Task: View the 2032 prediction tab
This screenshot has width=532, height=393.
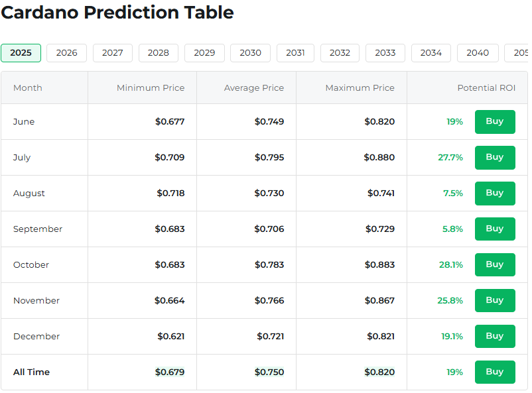Action: 340,53
